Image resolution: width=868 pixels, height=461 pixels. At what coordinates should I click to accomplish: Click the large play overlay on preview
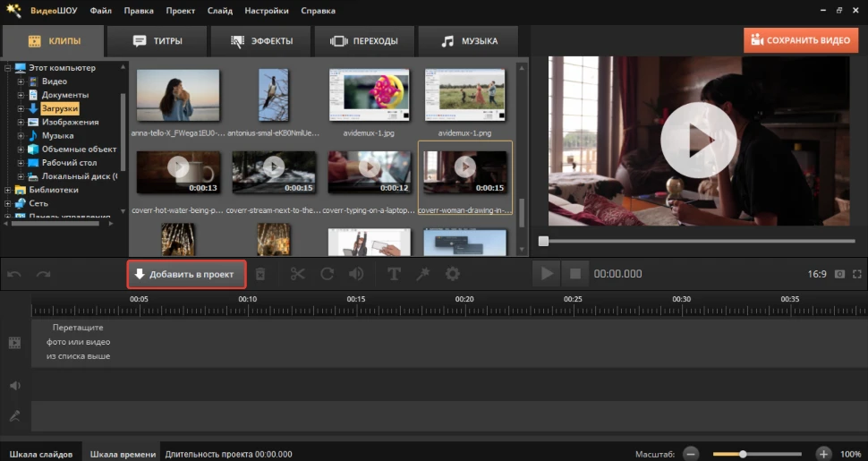[x=698, y=141]
